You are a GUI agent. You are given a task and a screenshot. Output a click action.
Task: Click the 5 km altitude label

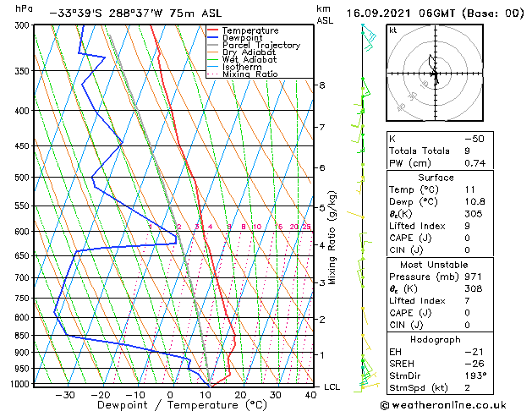pyautogui.click(x=322, y=207)
